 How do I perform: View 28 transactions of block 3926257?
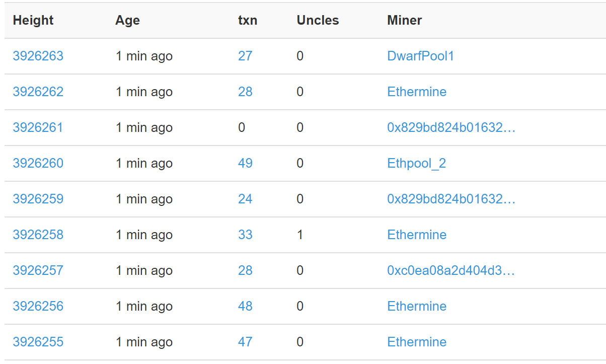(245, 270)
